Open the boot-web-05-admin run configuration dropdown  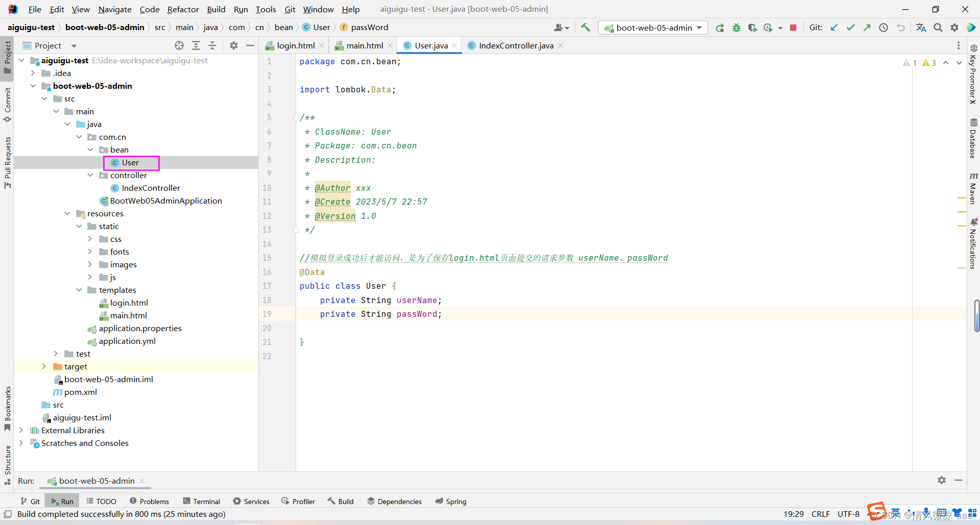click(653, 28)
